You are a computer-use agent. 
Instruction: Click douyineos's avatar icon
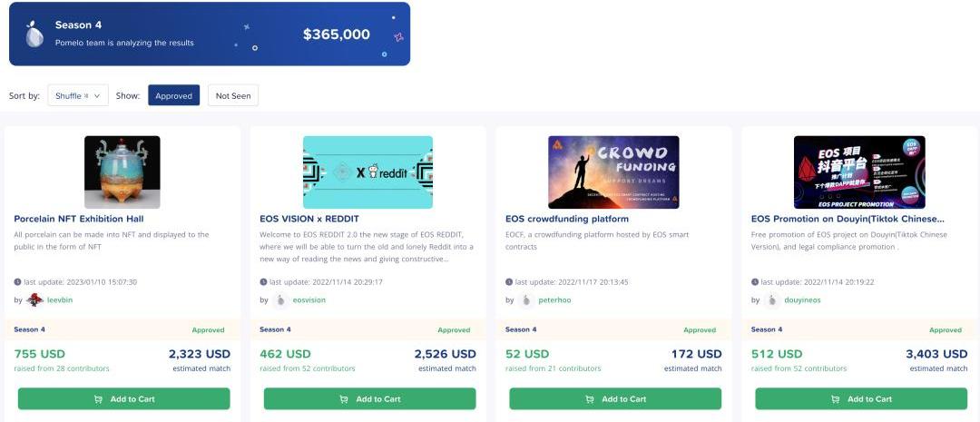point(772,300)
